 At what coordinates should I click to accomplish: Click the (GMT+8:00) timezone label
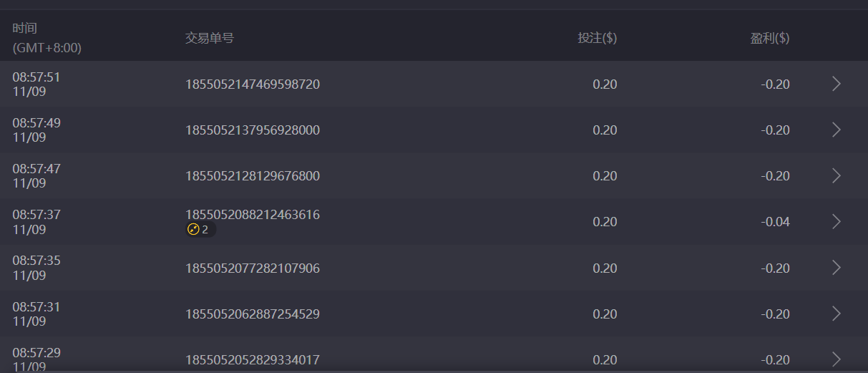(x=47, y=49)
